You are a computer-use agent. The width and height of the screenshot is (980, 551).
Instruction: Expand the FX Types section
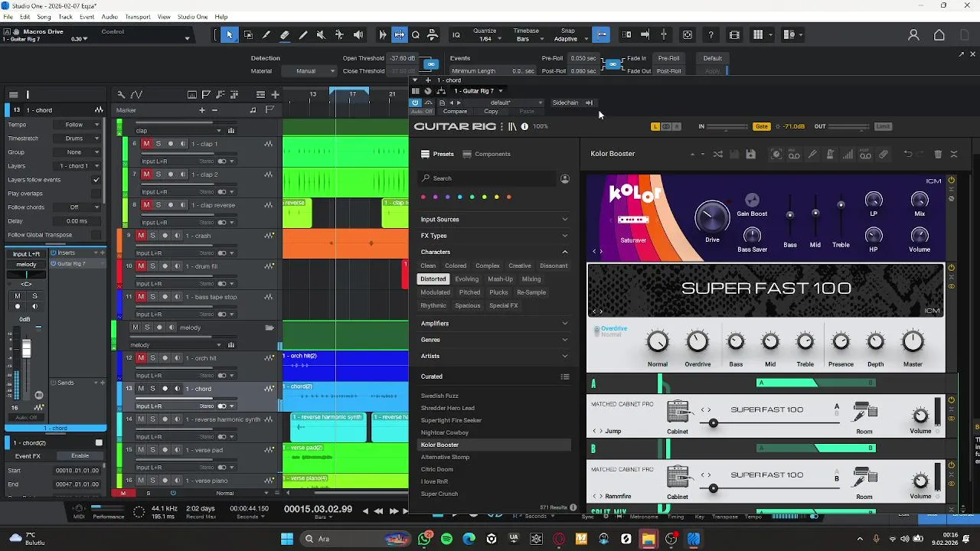(x=494, y=236)
